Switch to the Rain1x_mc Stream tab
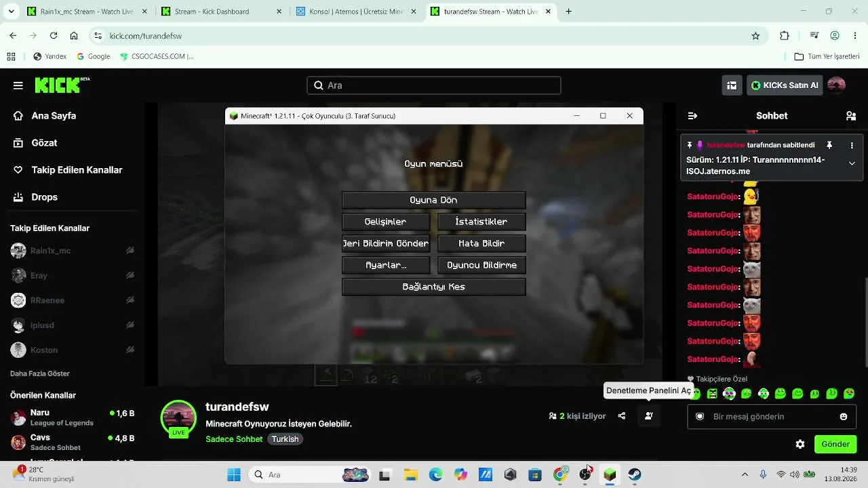The width and height of the screenshot is (868, 488). pyautogui.click(x=87, y=12)
